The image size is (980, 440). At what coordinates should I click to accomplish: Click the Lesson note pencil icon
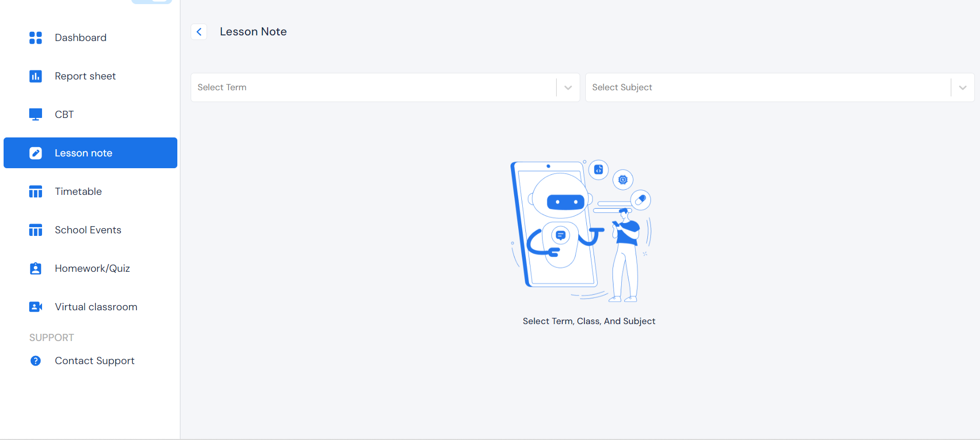[x=35, y=153]
